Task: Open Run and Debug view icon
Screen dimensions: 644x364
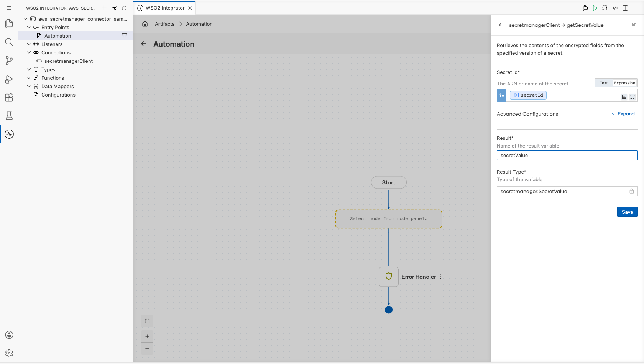Action: point(9,79)
